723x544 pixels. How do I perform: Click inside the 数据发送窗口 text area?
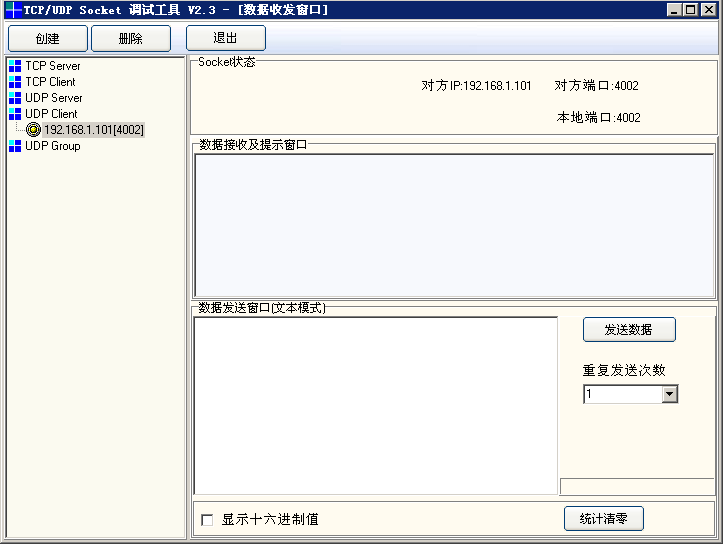375,406
